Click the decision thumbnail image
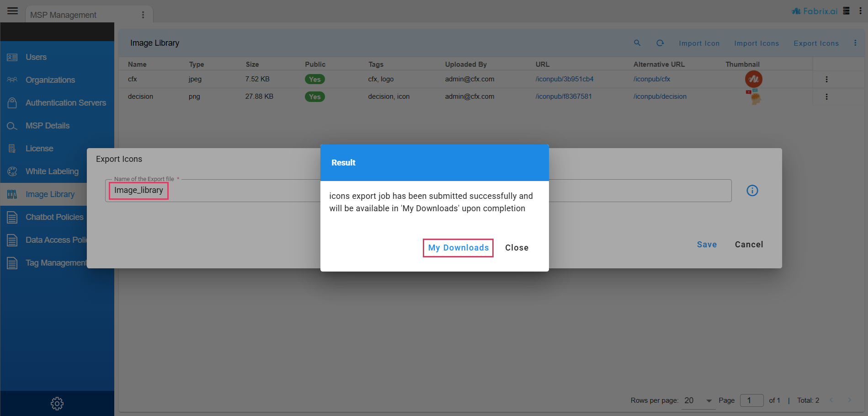The image size is (868, 416). pos(754,97)
